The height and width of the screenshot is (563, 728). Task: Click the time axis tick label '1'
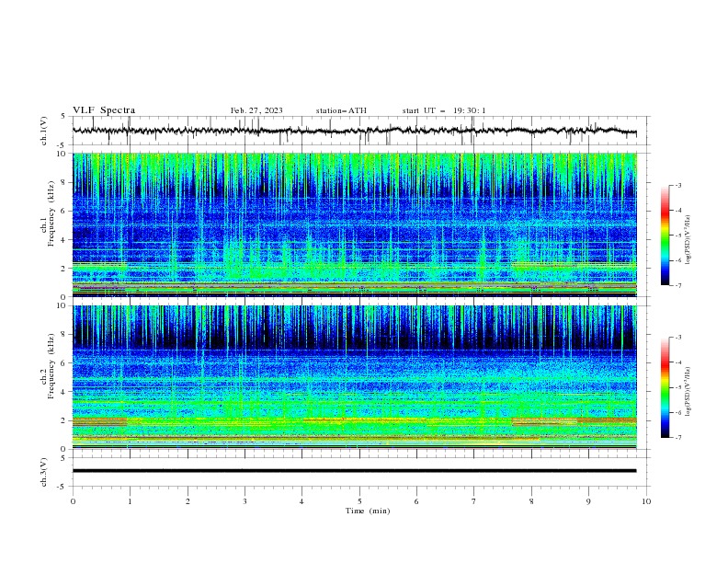(130, 501)
